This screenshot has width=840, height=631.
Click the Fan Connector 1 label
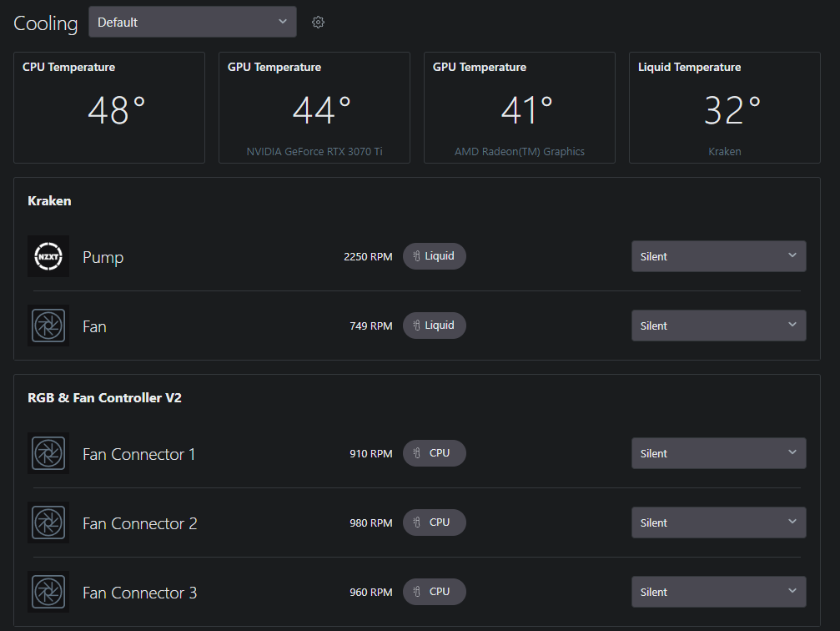[138, 454]
